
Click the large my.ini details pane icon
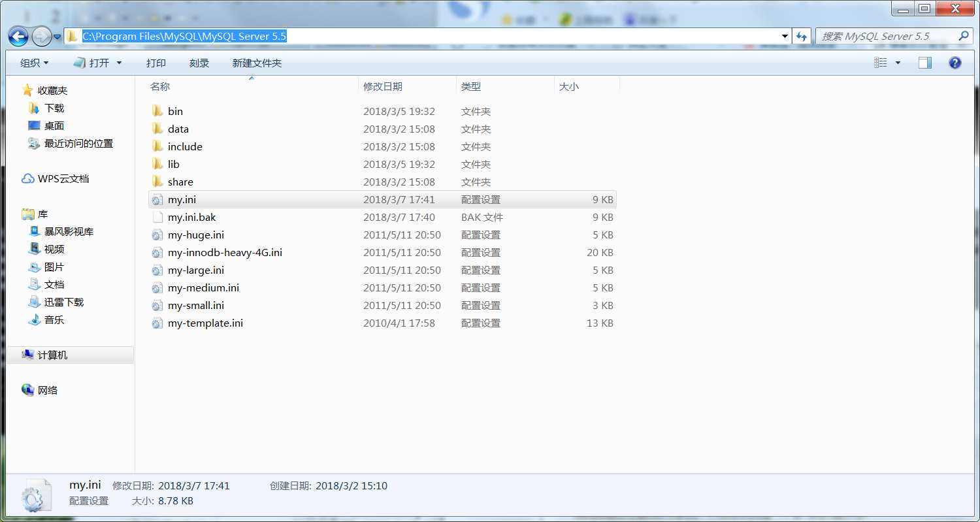(x=35, y=495)
